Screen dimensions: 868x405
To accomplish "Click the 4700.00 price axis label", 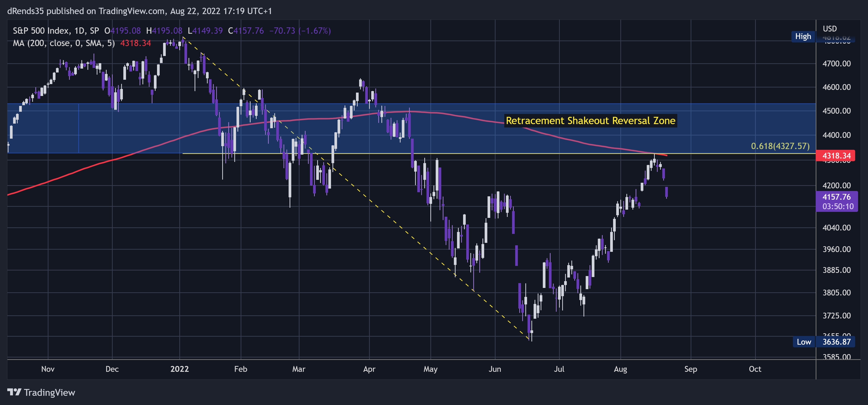I will tap(836, 64).
